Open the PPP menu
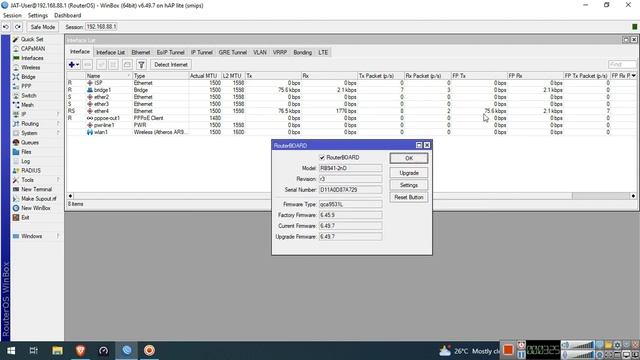640x360 pixels. 26,86
